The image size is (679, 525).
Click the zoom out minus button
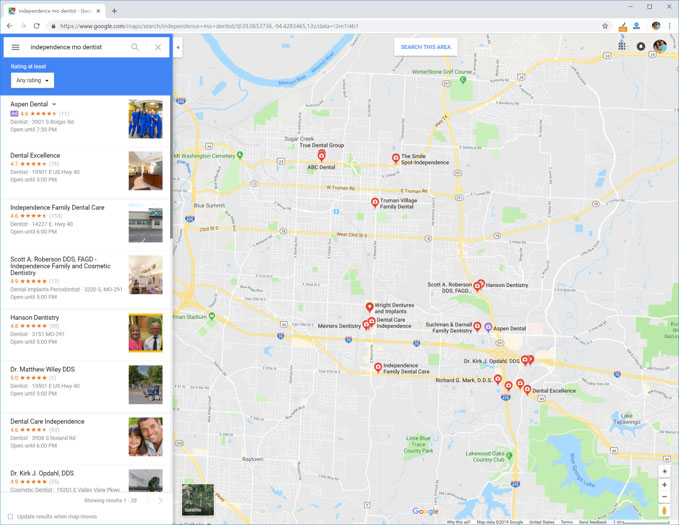(664, 497)
